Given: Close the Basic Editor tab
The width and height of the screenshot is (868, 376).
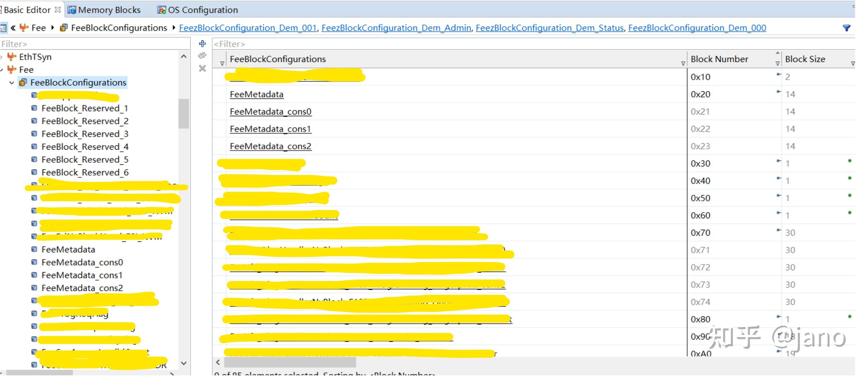Looking at the screenshot, I should (58, 10).
